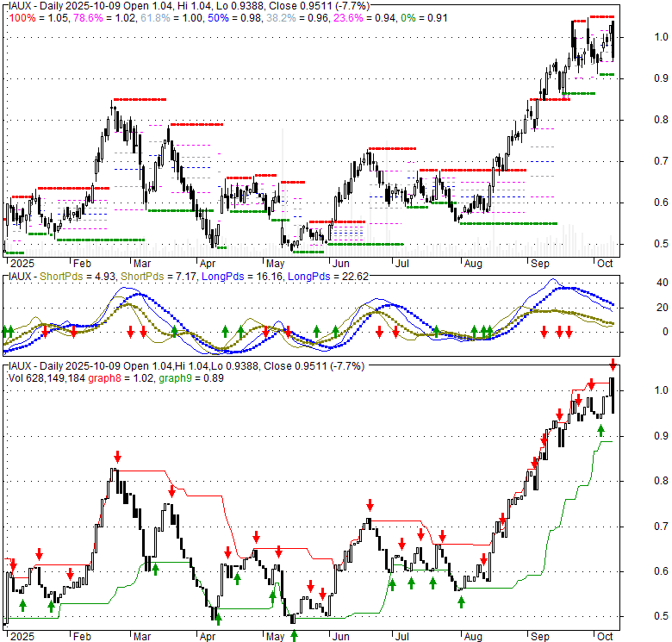Select the 23.6% = 0.94 retracement label

coord(364,18)
